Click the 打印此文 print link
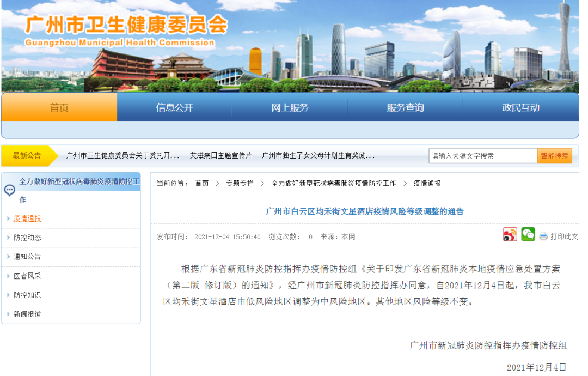This screenshot has width=588, height=376. coord(563,235)
